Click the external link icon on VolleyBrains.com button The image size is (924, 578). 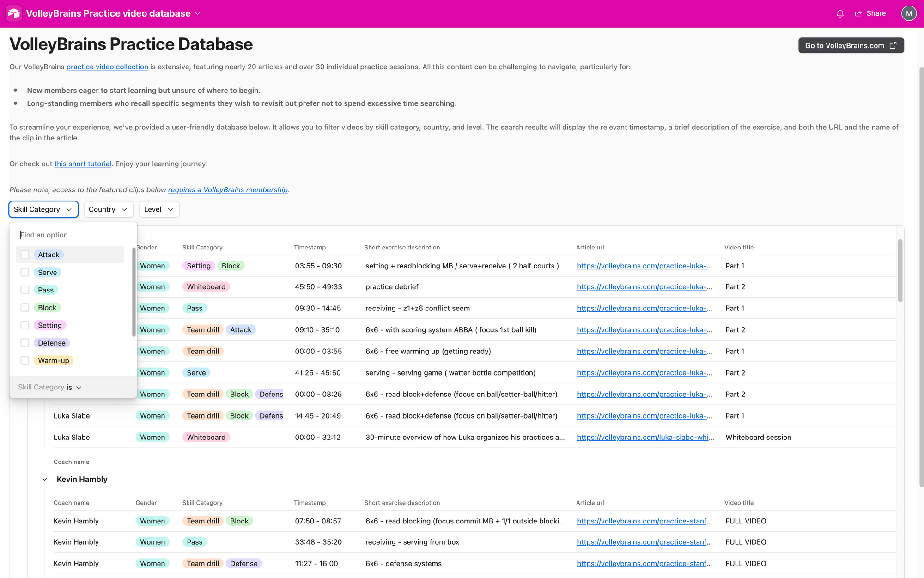(x=893, y=45)
